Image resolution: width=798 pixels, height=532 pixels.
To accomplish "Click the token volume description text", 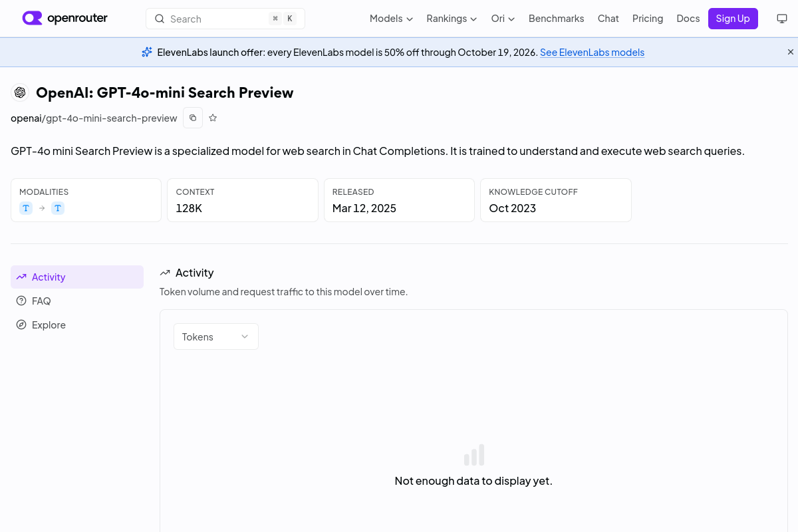I will click(283, 291).
